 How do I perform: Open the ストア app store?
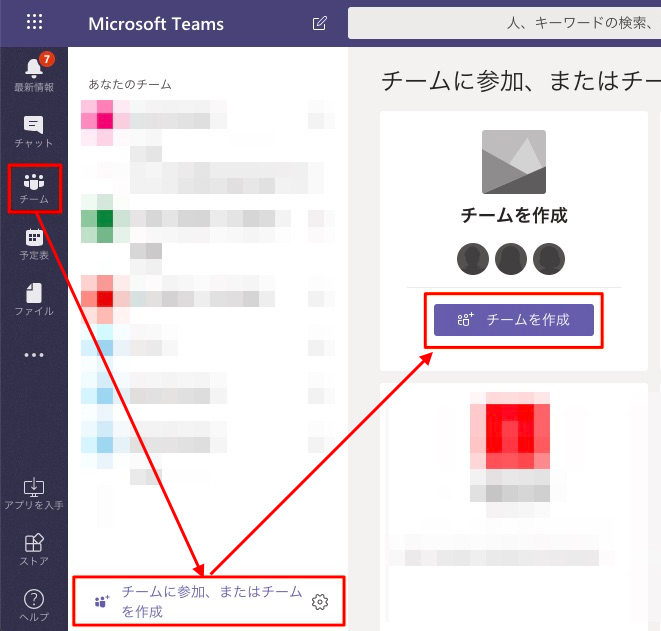34,548
